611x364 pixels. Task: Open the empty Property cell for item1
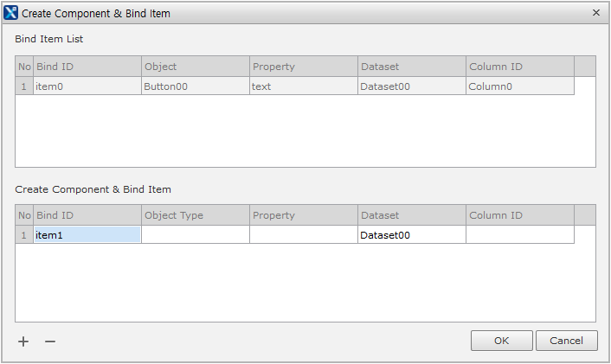pos(303,234)
